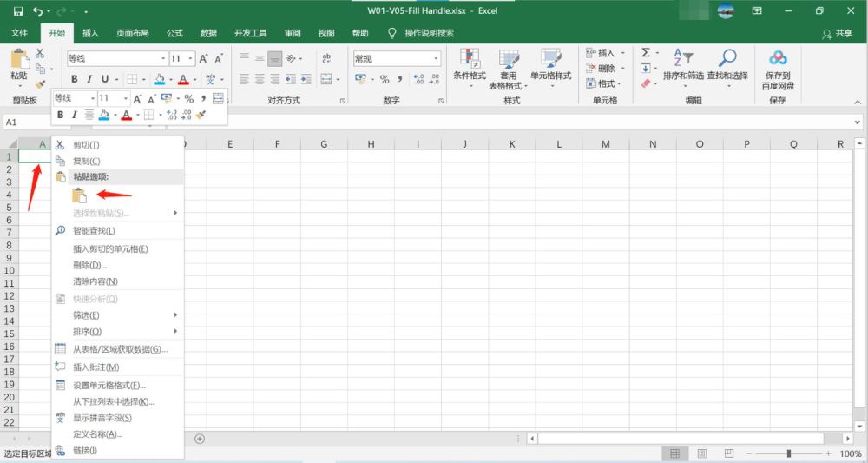Decrease font size with ribbon's small A icon
The width and height of the screenshot is (868, 463).
click(219, 59)
